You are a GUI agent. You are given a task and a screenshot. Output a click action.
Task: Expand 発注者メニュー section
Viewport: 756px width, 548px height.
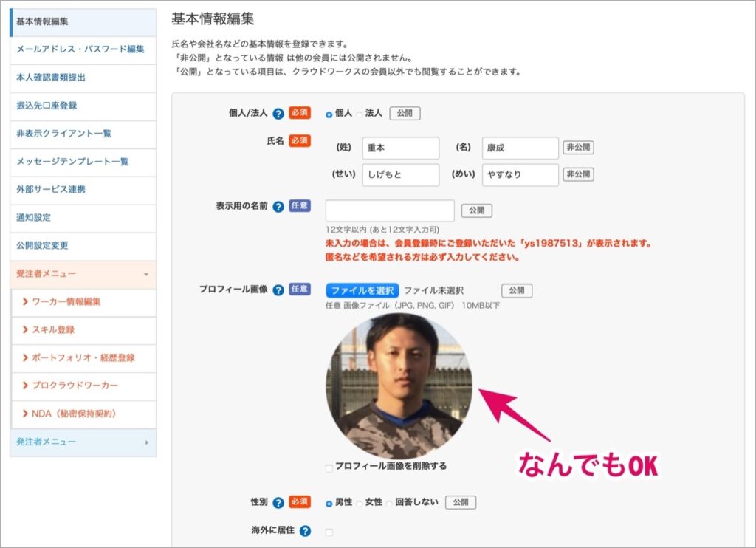83,442
